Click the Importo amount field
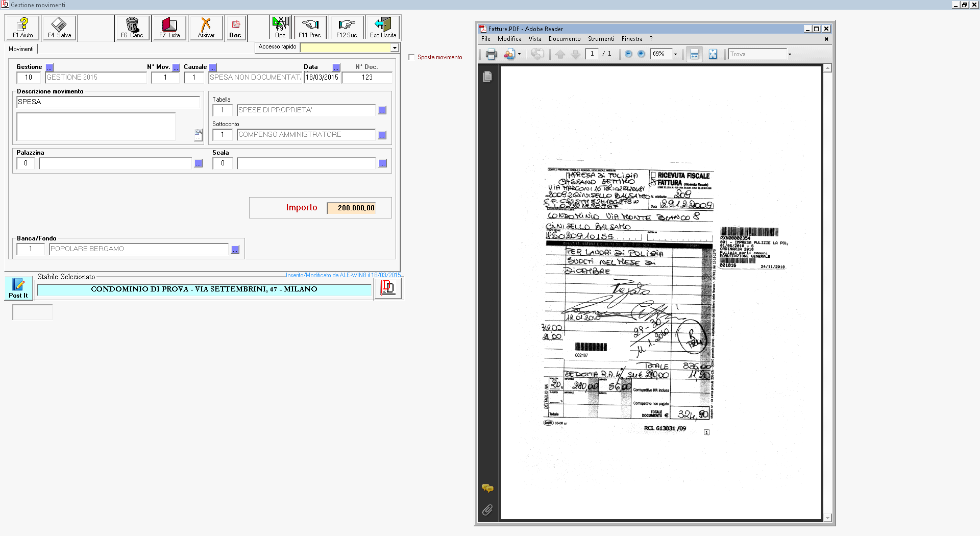 tap(352, 208)
